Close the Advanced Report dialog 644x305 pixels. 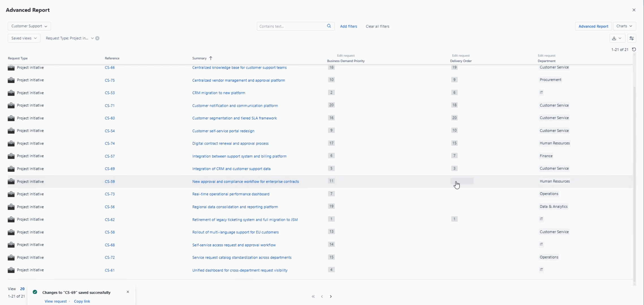634,10
